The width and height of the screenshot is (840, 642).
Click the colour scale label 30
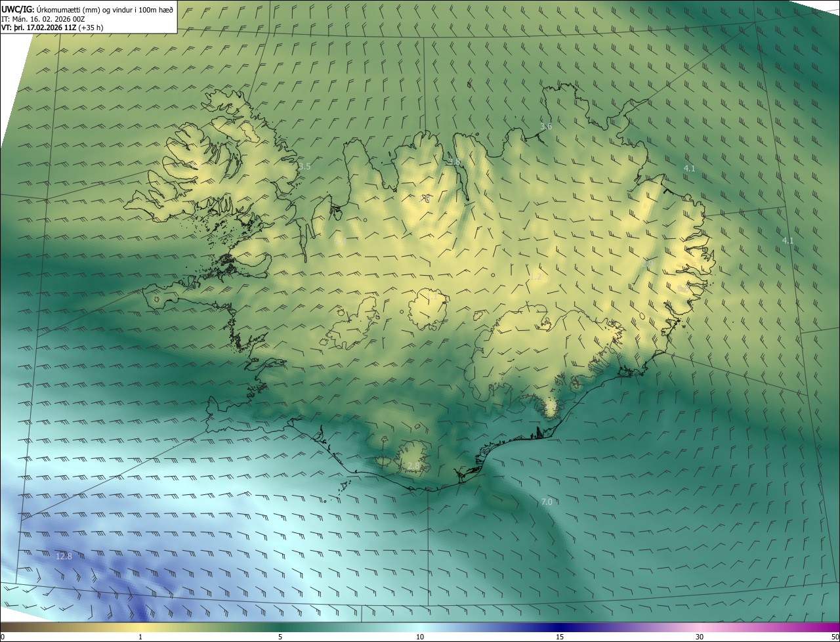click(x=700, y=637)
